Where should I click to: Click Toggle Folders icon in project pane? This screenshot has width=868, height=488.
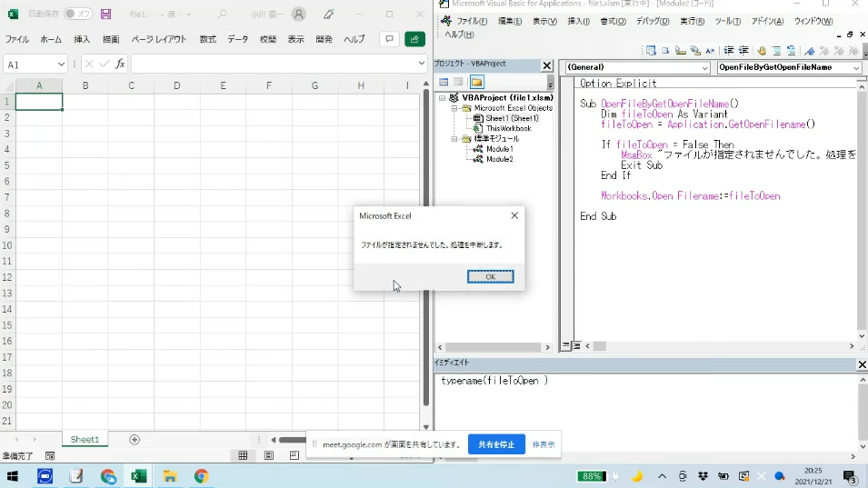476,83
